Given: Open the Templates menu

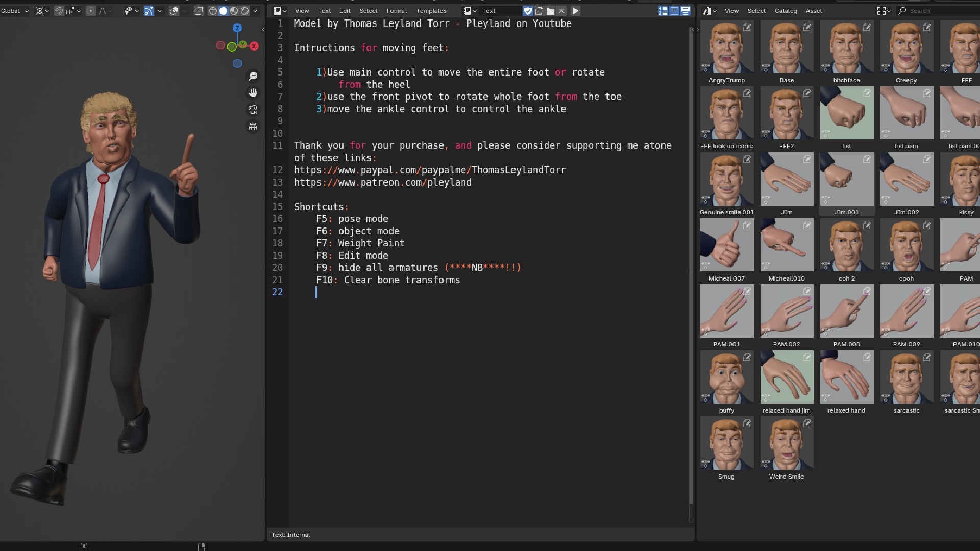Looking at the screenshot, I should pos(431,11).
